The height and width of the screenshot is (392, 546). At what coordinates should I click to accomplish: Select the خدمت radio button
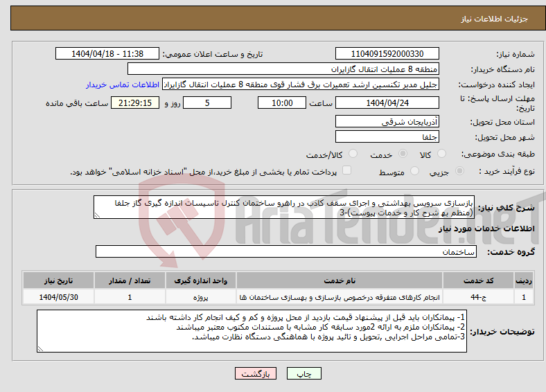(x=403, y=154)
